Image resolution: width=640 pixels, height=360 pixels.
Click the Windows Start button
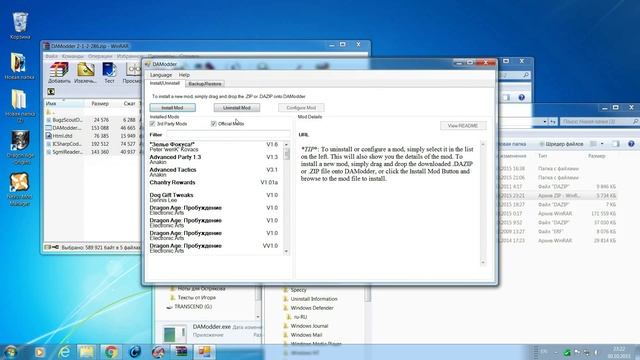click(11, 351)
